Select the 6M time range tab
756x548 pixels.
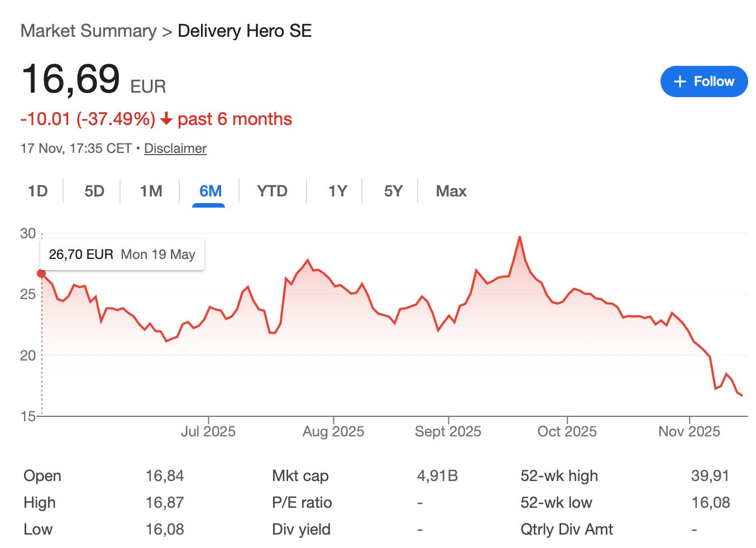pos(210,191)
